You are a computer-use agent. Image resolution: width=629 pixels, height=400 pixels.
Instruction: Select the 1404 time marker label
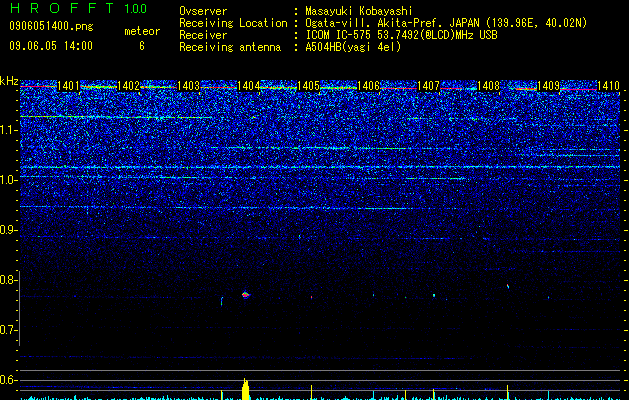(x=248, y=86)
